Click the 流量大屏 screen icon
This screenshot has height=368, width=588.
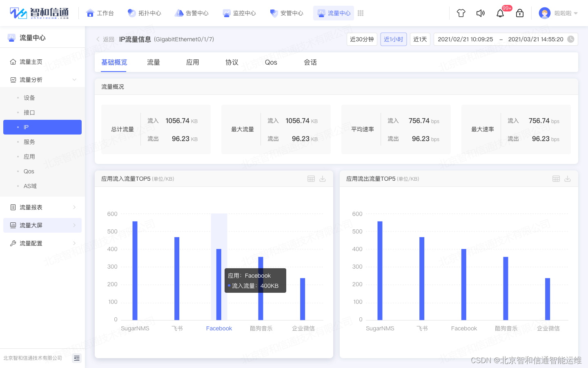[x=13, y=225]
